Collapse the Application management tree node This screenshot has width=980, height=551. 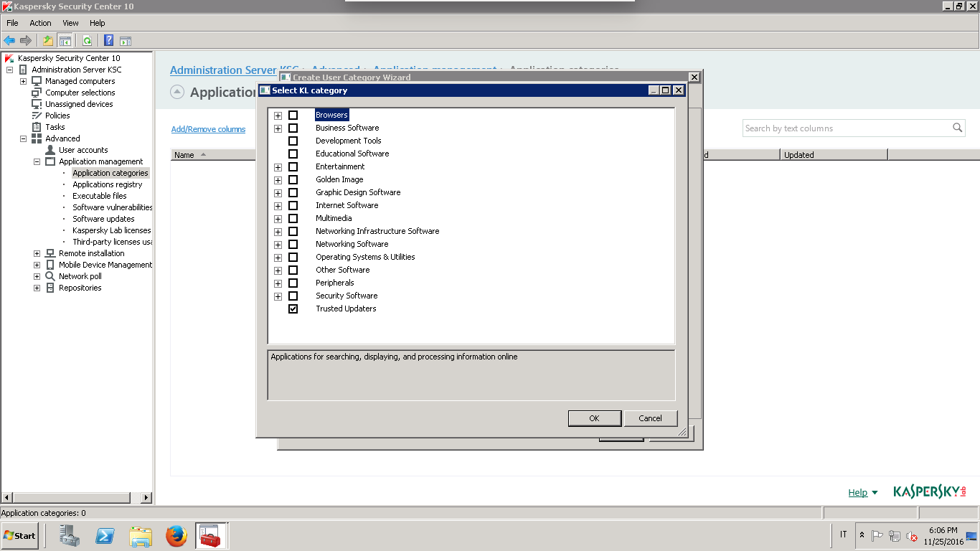[37, 161]
